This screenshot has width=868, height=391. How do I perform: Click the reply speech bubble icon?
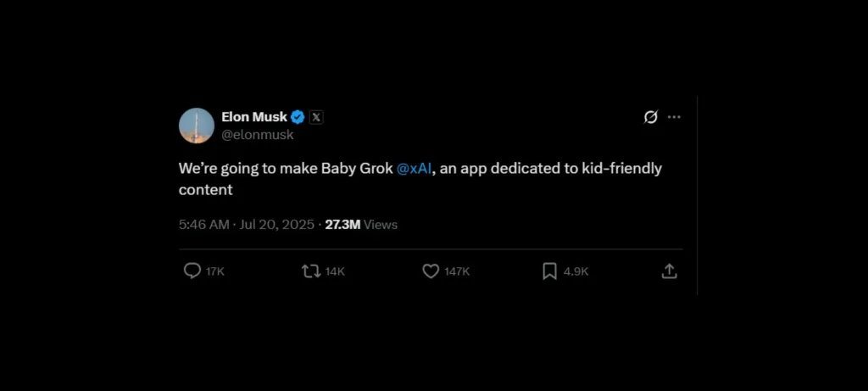click(192, 271)
